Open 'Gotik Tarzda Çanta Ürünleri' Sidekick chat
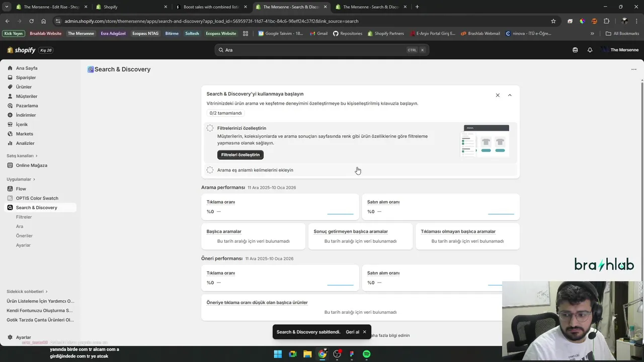The image size is (644, 362). 40,320
